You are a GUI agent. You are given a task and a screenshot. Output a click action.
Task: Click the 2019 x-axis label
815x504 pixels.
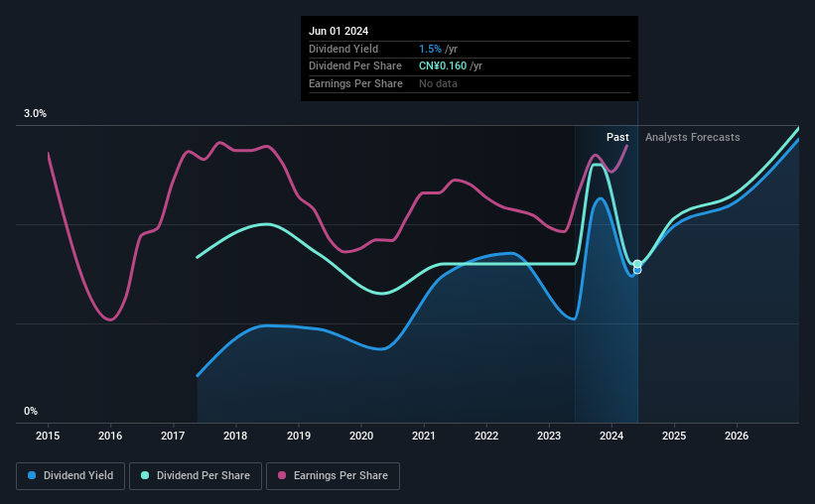299,436
